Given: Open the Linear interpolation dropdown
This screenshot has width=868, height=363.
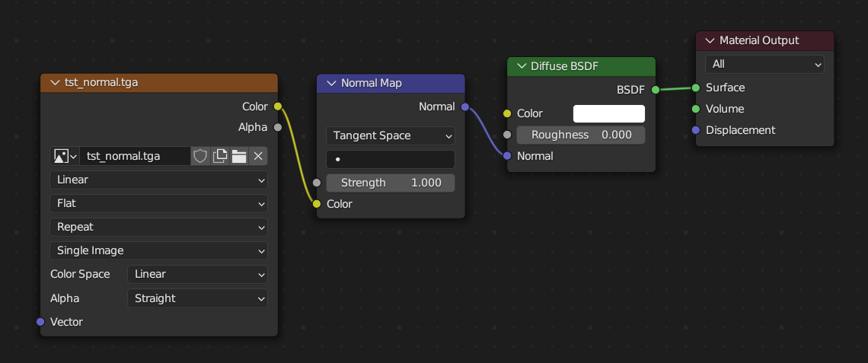Looking at the screenshot, I should pos(159,180).
